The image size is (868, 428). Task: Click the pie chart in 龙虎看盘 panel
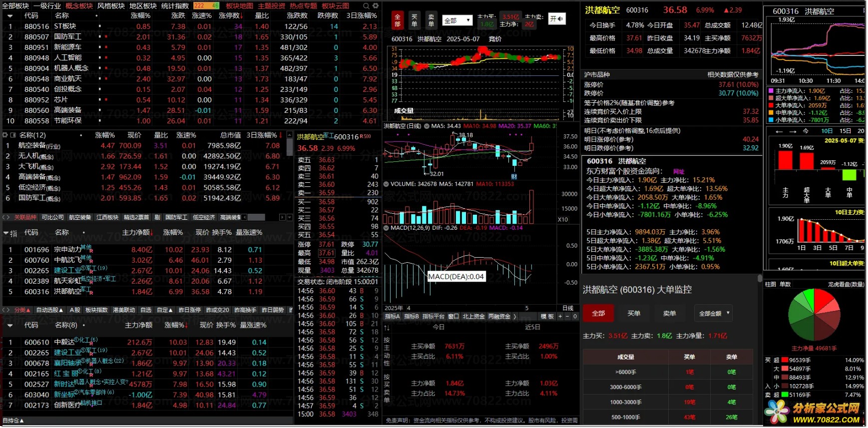click(x=814, y=315)
